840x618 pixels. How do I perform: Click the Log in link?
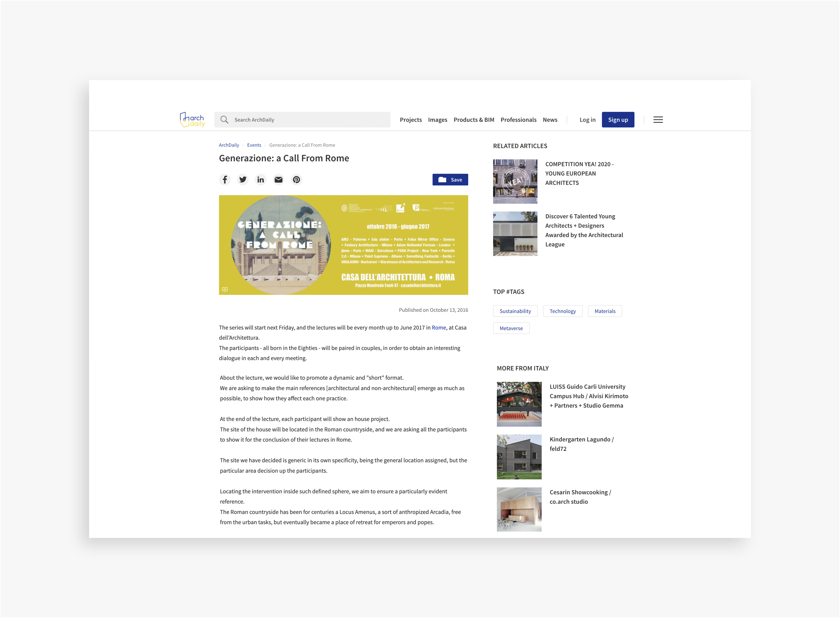coord(587,120)
